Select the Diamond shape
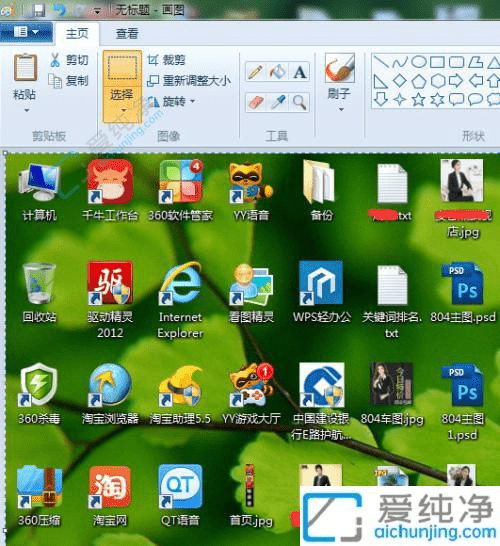The width and height of the screenshot is (500, 546). (x=400, y=81)
